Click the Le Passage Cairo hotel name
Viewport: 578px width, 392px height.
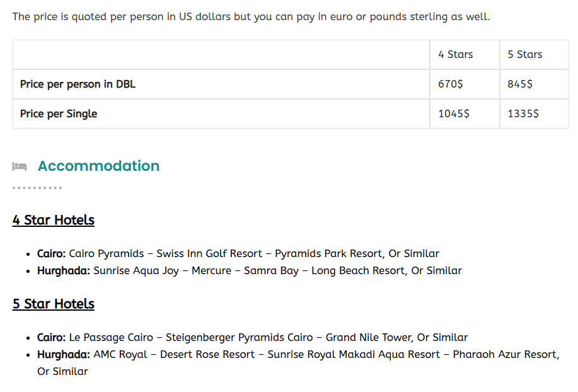pos(108,338)
